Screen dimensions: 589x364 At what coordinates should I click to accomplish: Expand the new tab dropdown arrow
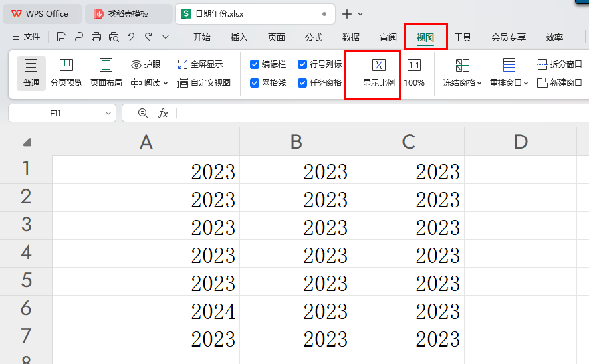point(360,14)
